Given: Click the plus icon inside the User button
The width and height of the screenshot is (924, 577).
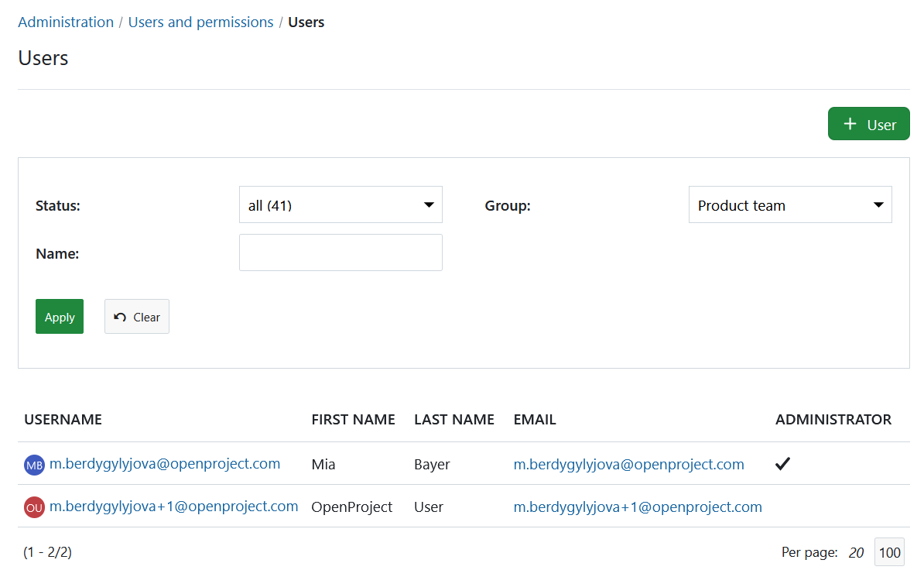Looking at the screenshot, I should coord(850,123).
